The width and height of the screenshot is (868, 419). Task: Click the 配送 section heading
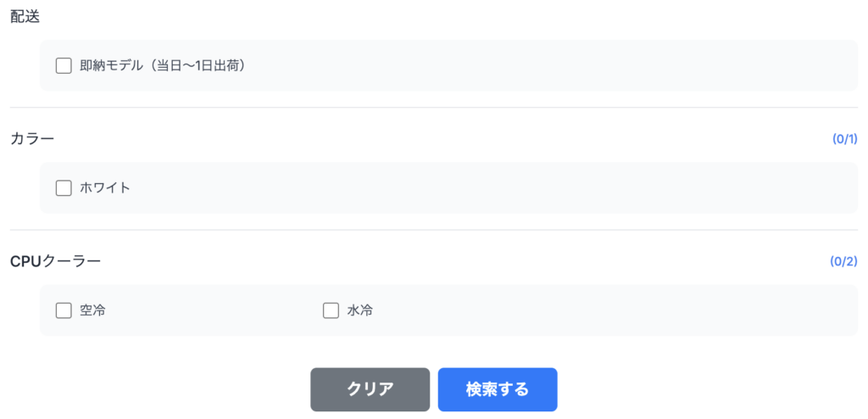coord(25,17)
